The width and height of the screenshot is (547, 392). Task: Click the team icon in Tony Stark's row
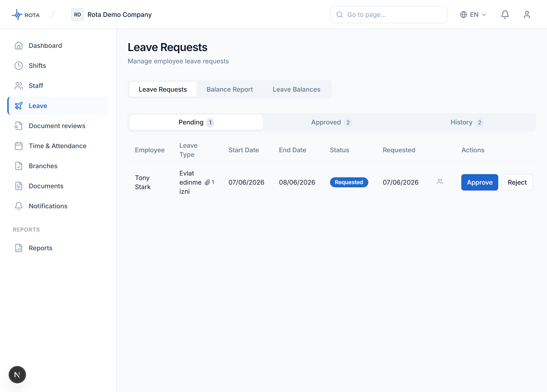coord(440,181)
